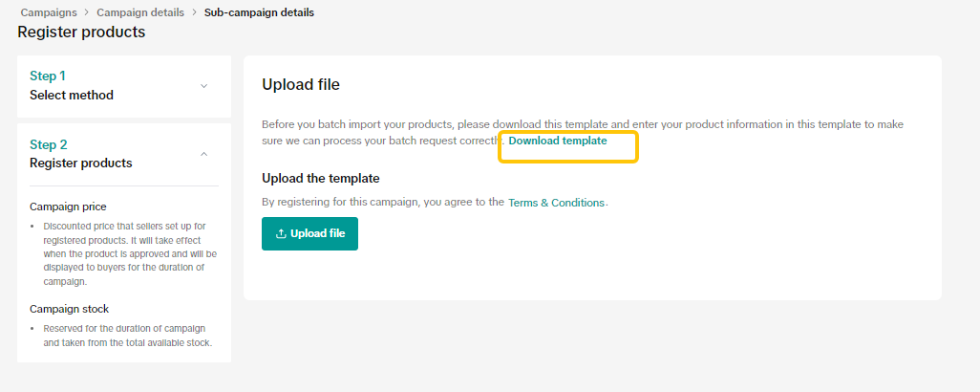Click the upload arrow icon on the button
The image size is (980, 392).
(281, 233)
